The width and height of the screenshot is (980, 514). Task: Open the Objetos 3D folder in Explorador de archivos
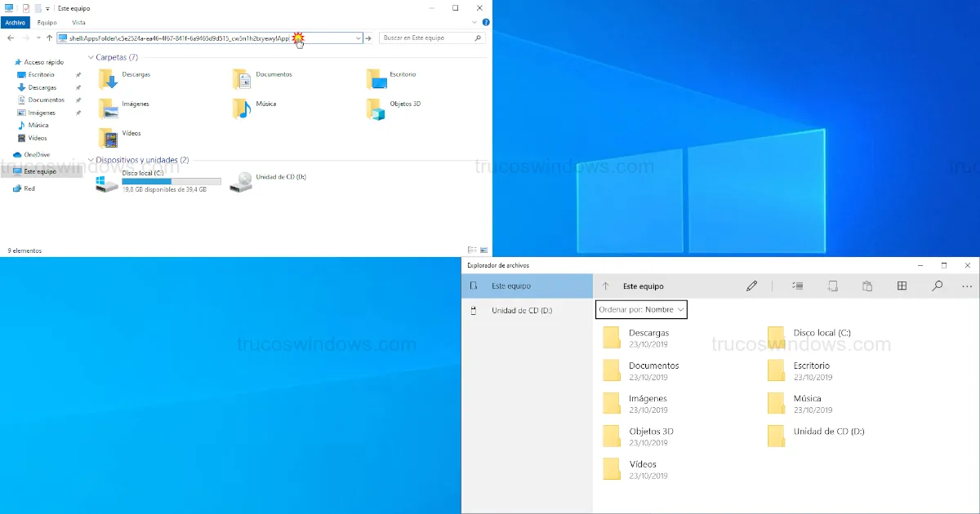[x=639, y=436]
